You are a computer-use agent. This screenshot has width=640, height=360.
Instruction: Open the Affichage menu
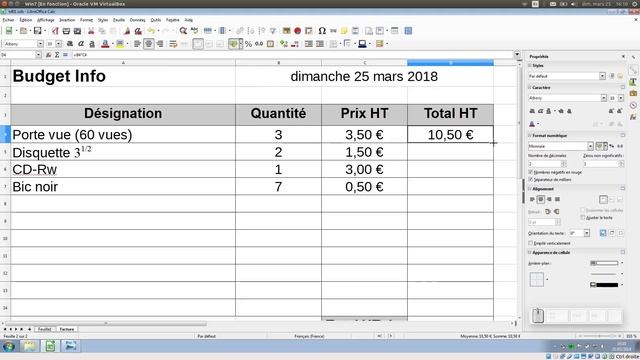click(x=45, y=20)
